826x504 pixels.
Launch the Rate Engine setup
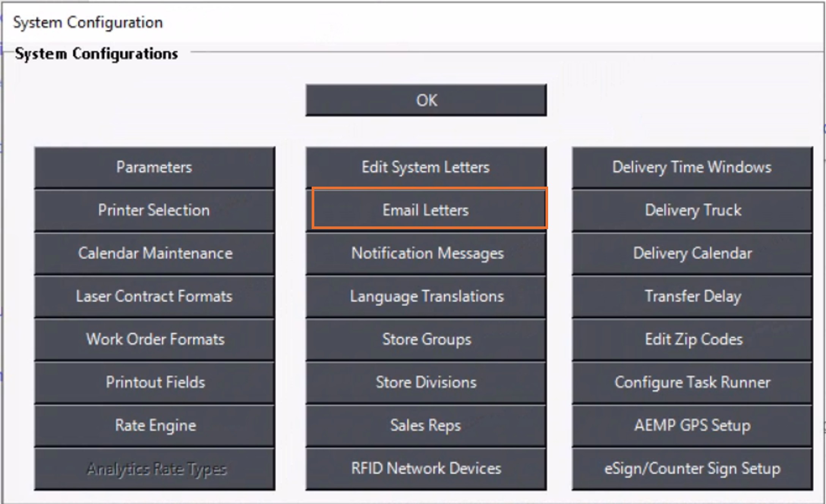point(154,425)
